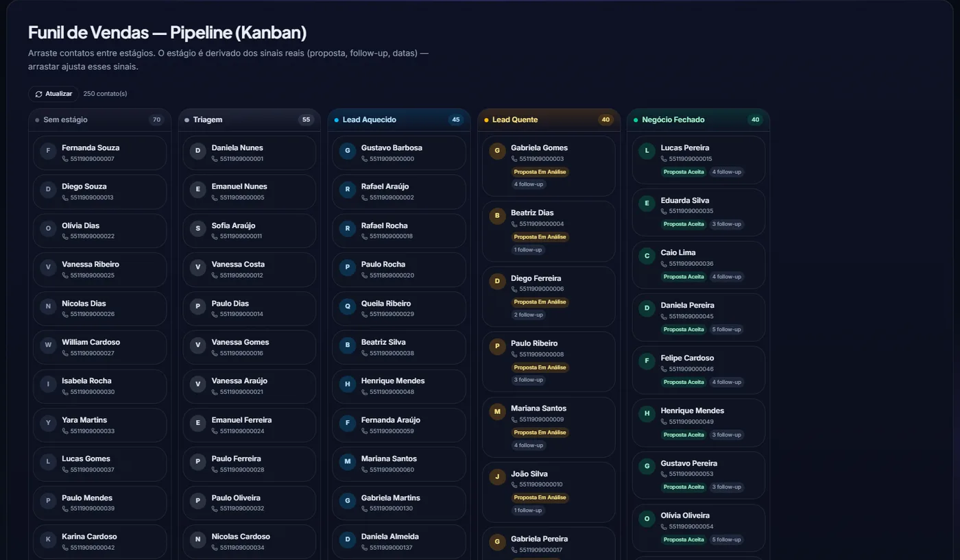Viewport: 960px width, 560px height.
Task: Open the Paulo Oliveira contact card
Action: tap(250, 503)
